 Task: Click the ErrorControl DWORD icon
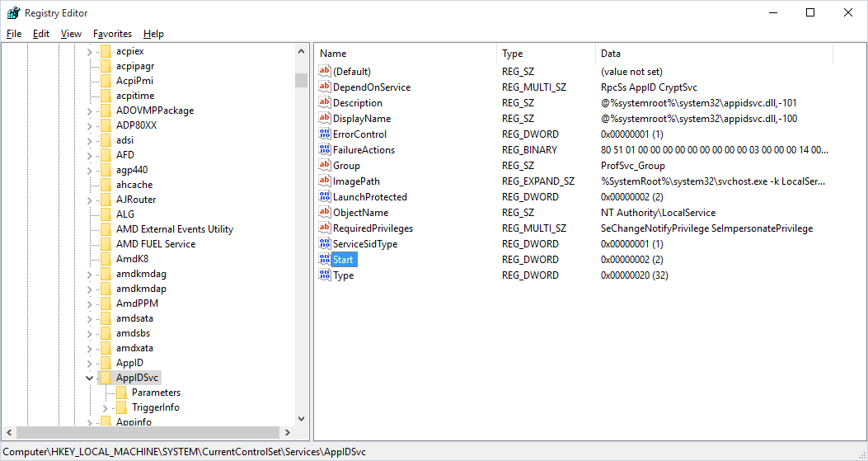coord(325,134)
